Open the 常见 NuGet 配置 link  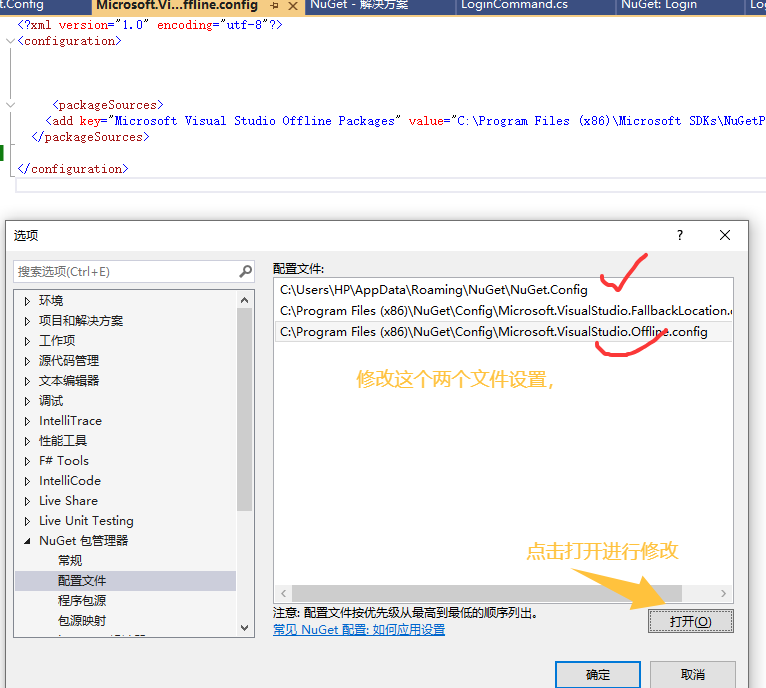pyautogui.click(x=359, y=629)
